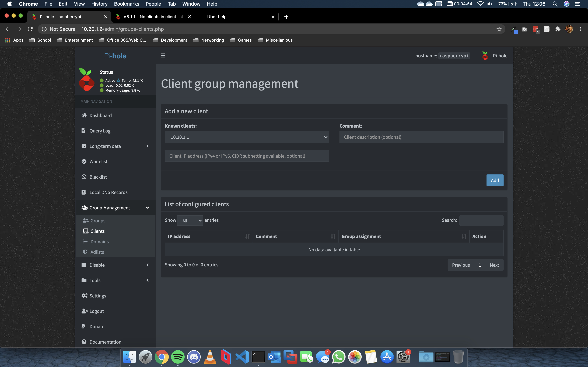Viewport: 588px width, 367px height.
Task: Click the PayPal Donate icon
Action: (x=84, y=326)
